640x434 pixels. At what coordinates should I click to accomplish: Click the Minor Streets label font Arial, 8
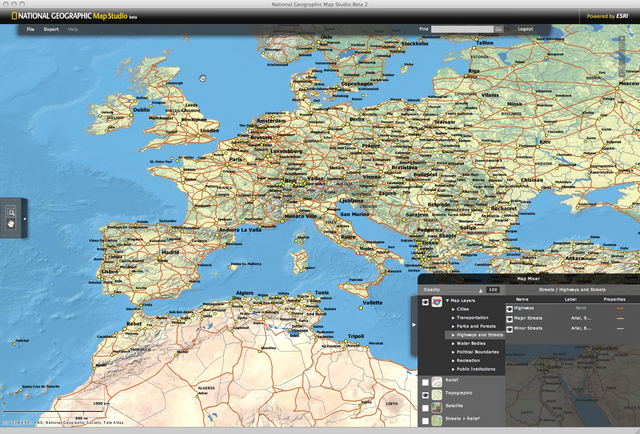581,328
